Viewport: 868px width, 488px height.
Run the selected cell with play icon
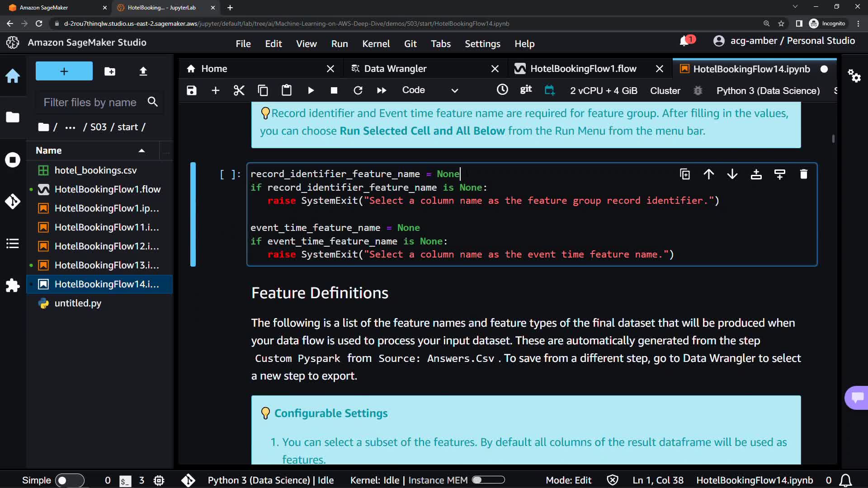tap(311, 90)
